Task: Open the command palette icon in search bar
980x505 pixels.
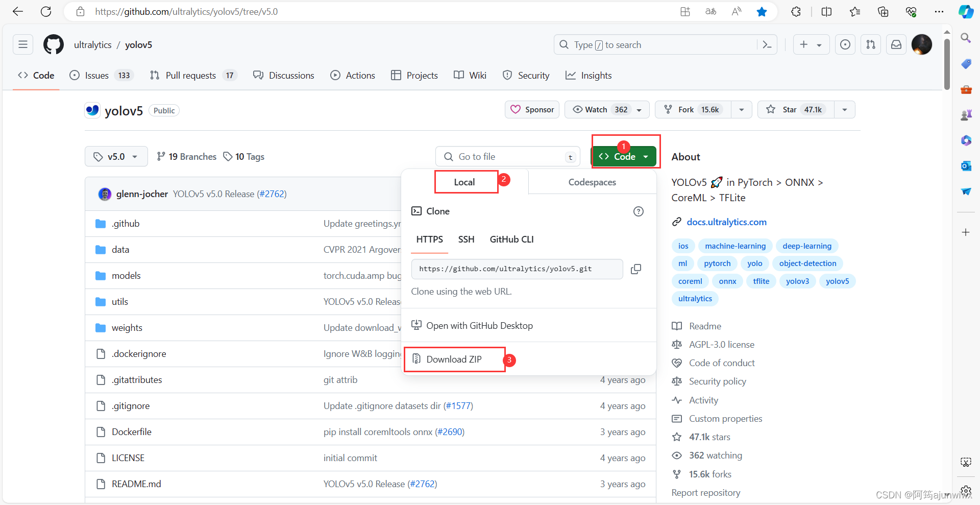Action: point(767,44)
